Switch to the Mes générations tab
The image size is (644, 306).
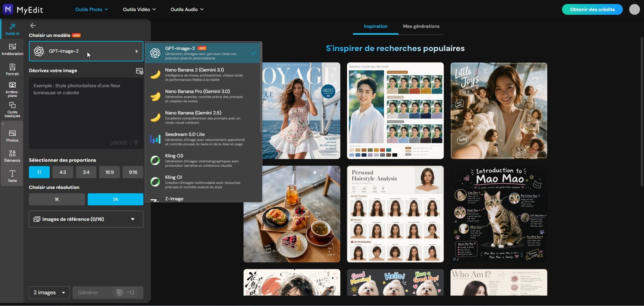[421, 26]
